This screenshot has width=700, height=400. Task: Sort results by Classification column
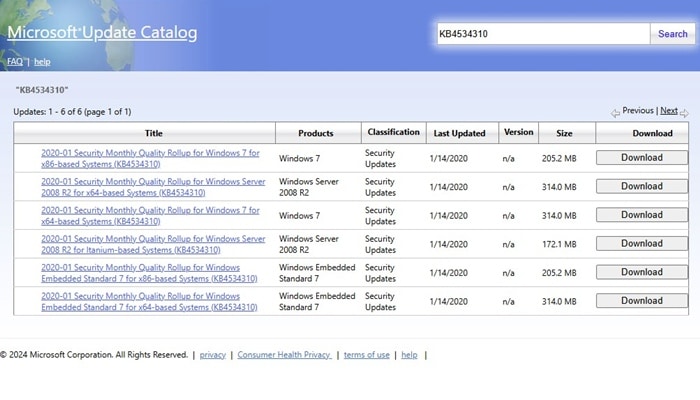tap(394, 133)
